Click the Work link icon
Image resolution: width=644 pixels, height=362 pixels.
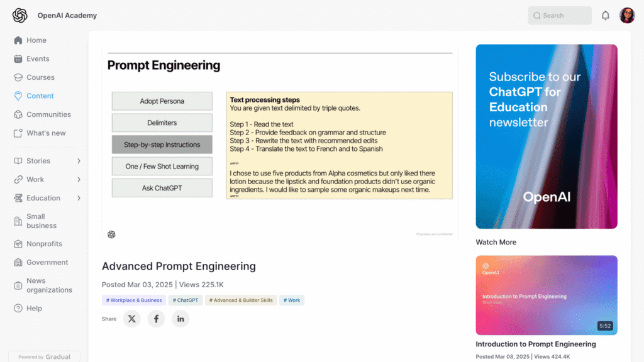[18, 179]
